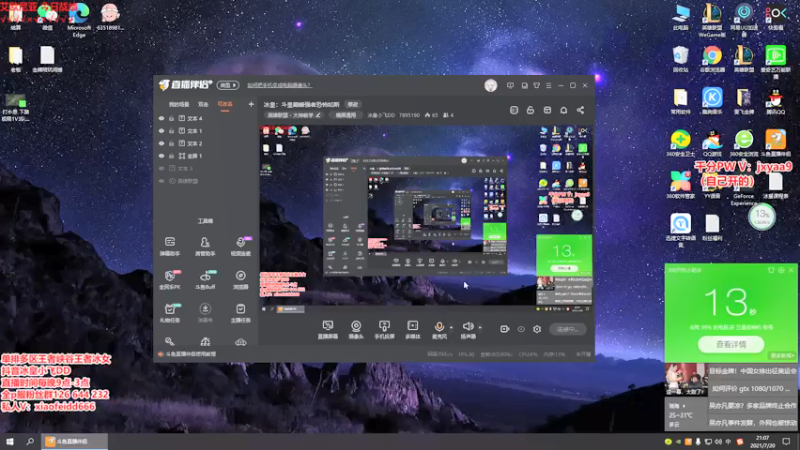Click the unlock padlock icon in header

[x=530, y=110]
